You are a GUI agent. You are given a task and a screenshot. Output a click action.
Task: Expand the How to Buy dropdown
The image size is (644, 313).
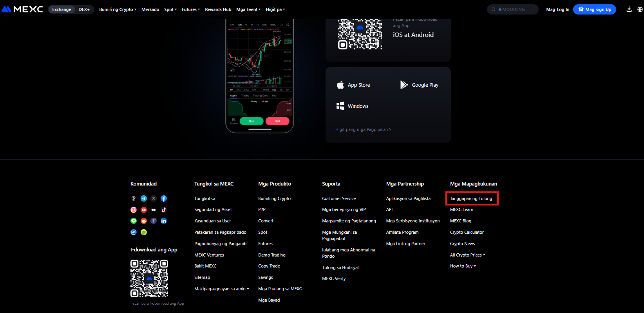point(463,266)
